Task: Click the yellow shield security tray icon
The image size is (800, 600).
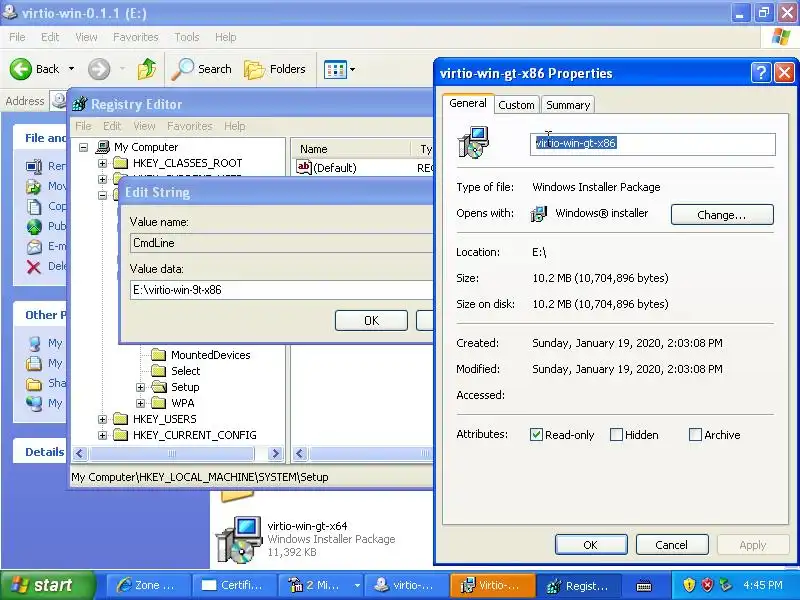Action: tap(689, 585)
